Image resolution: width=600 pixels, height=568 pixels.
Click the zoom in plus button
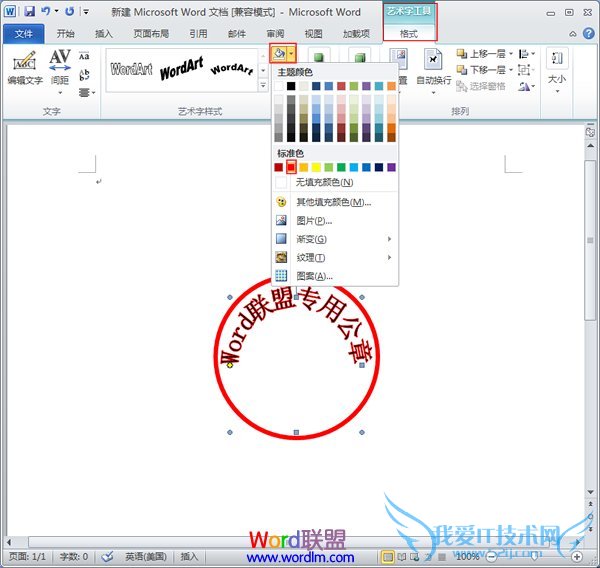[x=577, y=556]
